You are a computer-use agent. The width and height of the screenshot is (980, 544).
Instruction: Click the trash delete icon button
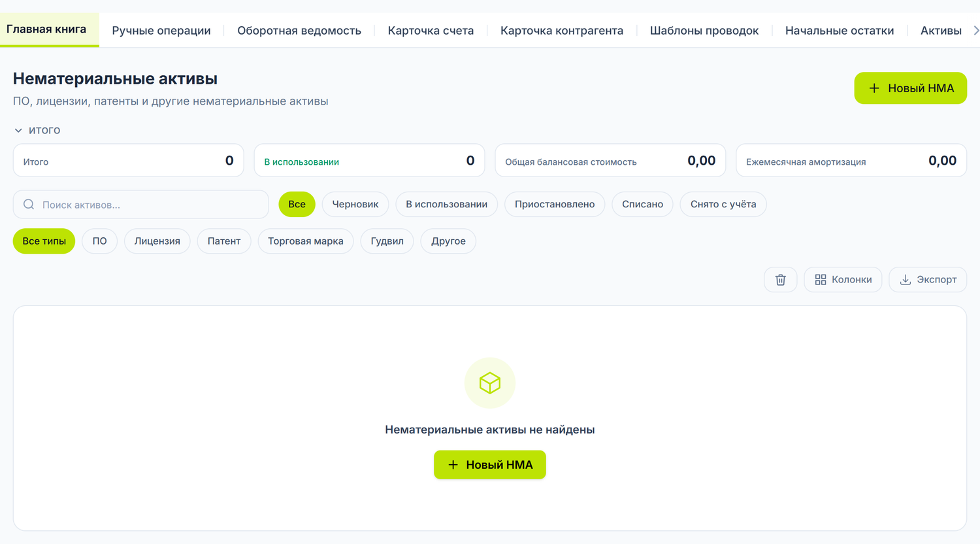click(780, 280)
